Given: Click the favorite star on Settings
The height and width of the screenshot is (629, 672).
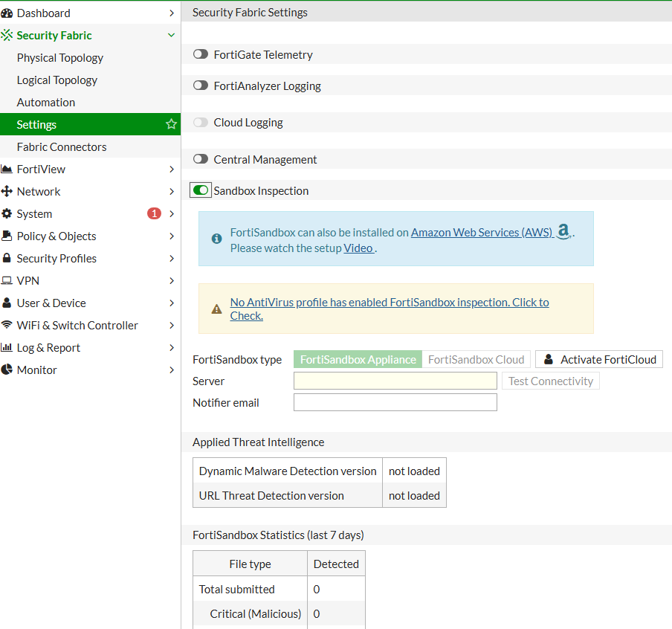Looking at the screenshot, I should pyautogui.click(x=172, y=124).
